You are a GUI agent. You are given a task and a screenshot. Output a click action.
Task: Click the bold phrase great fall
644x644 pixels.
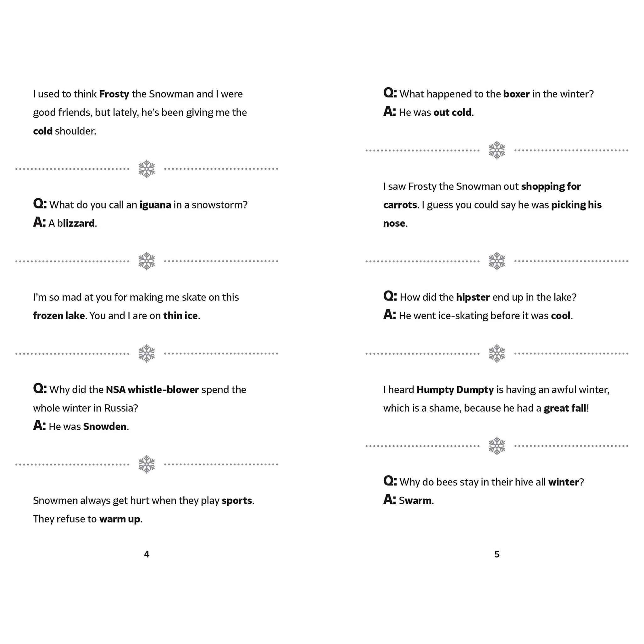(565, 409)
